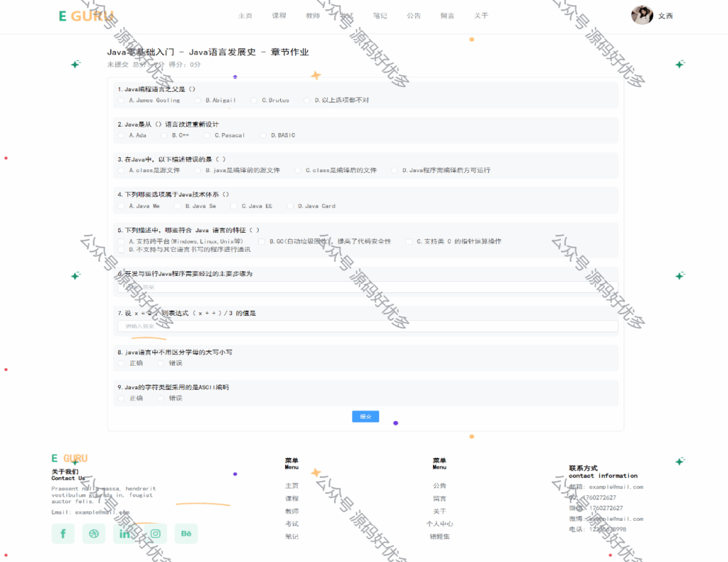Open the Instagram social icon in footer
The height and width of the screenshot is (562, 728).
coord(156,534)
